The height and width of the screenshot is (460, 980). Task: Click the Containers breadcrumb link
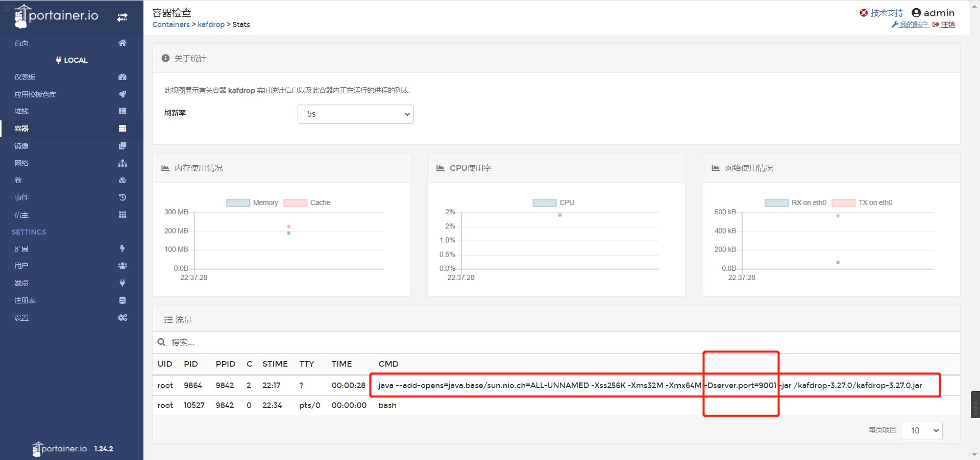point(170,24)
